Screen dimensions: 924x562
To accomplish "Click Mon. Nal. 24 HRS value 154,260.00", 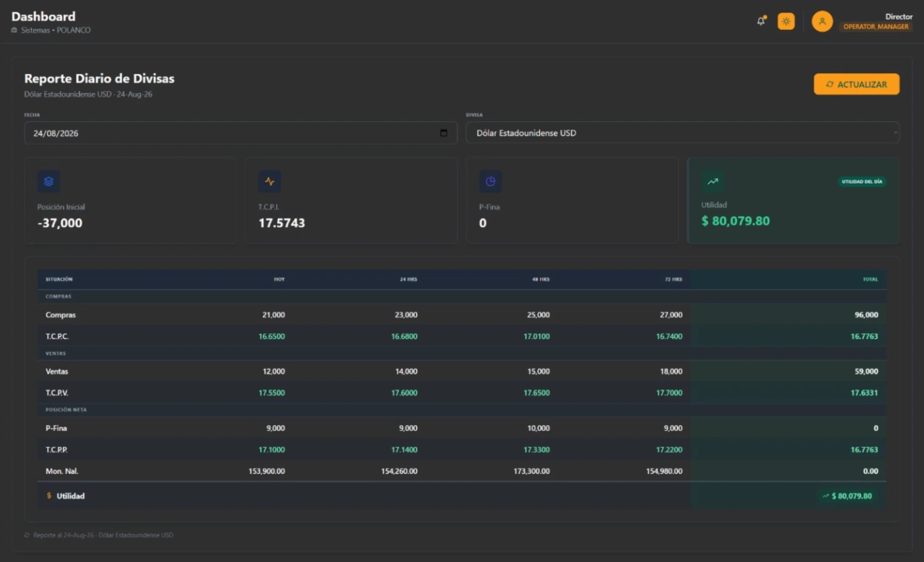I will (399, 471).
